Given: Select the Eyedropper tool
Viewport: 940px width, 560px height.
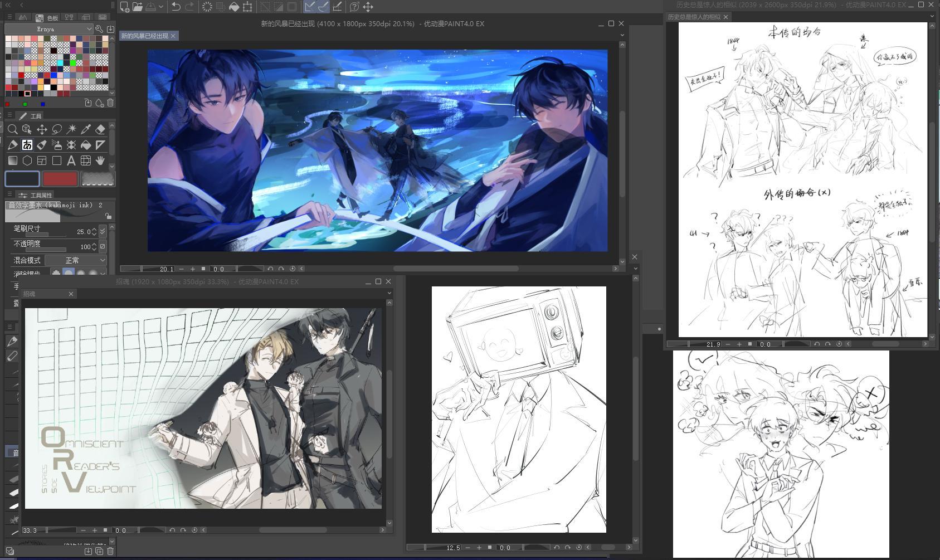Looking at the screenshot, I should [x=86, y=129].
